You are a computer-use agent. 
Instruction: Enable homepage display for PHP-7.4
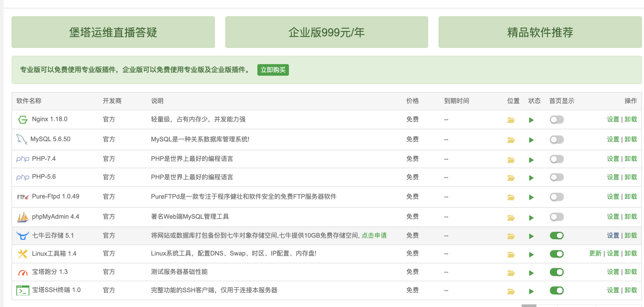click(557, 159)
